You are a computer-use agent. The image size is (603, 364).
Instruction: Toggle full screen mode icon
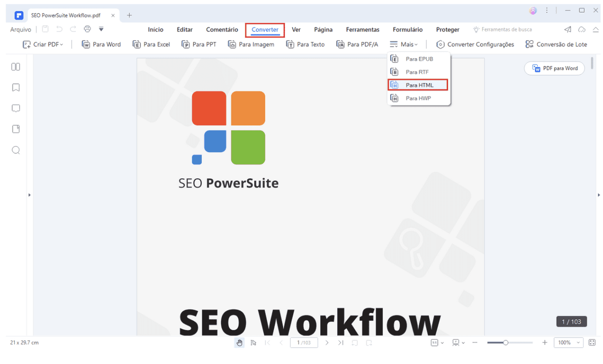point(592,343)
